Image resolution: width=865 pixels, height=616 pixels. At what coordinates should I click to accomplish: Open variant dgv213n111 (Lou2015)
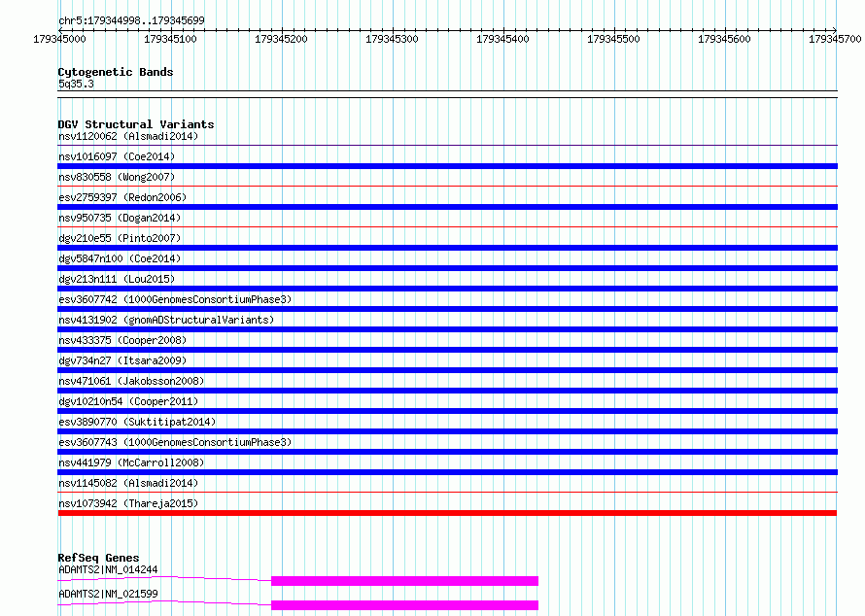[117, 279]
